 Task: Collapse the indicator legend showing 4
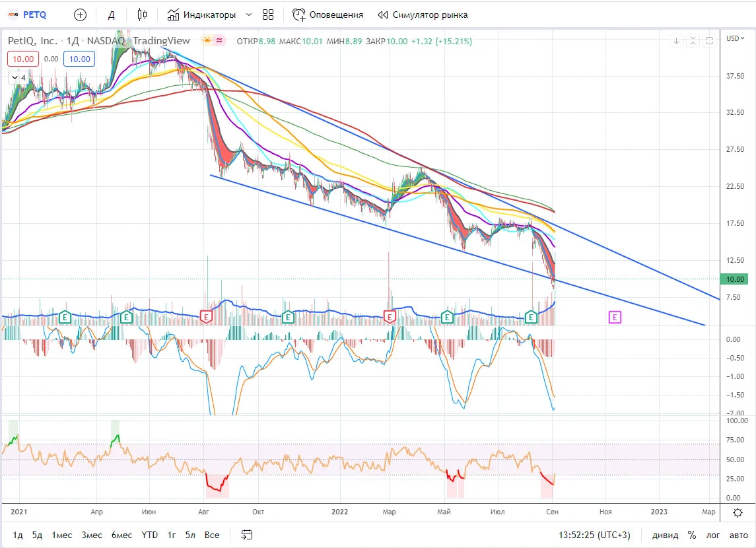pos(18,78)
